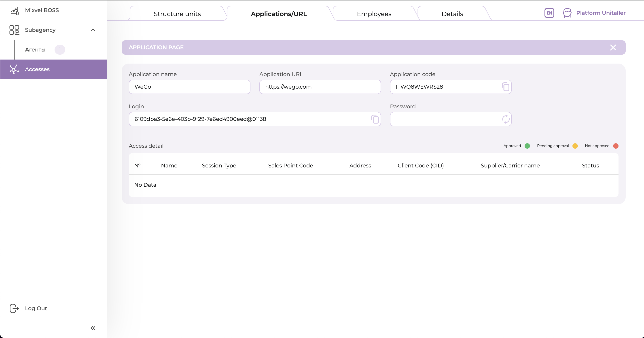This screenshot has height=338, width=644.
Task: Click the green Approved status dot
Action: [527, 146]
